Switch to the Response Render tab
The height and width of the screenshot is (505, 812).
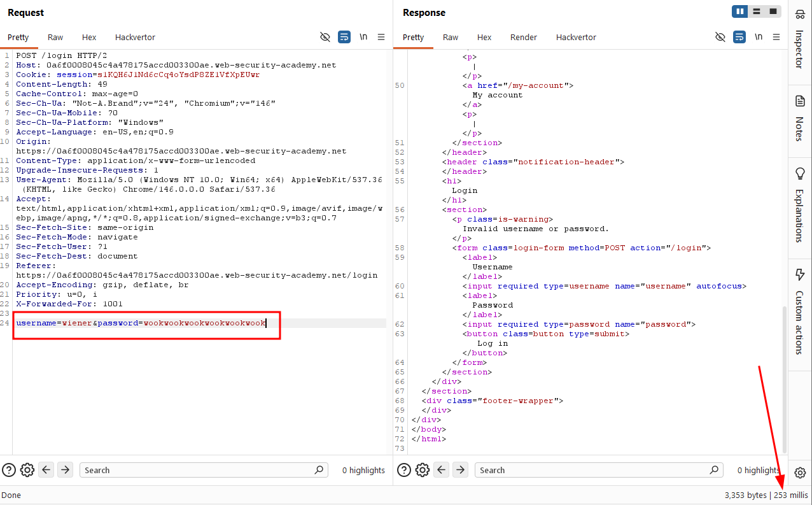(x=524, y=38)
